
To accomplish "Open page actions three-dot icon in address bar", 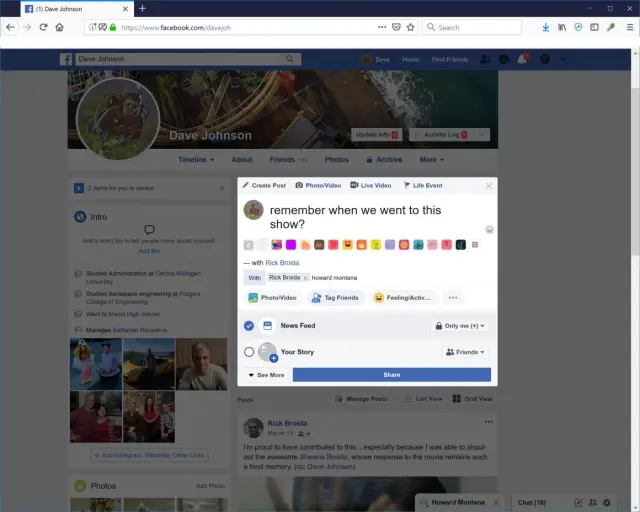I will click(382, 27).
